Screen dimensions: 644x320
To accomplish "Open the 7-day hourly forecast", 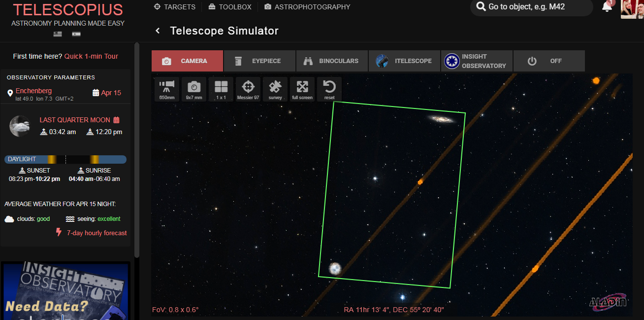I will pyautogui.click(x=97, y=233).
